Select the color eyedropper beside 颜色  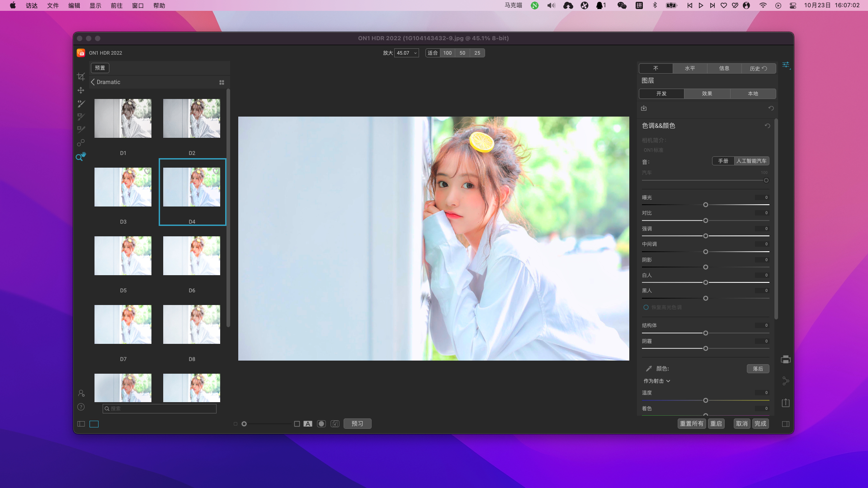649,369
